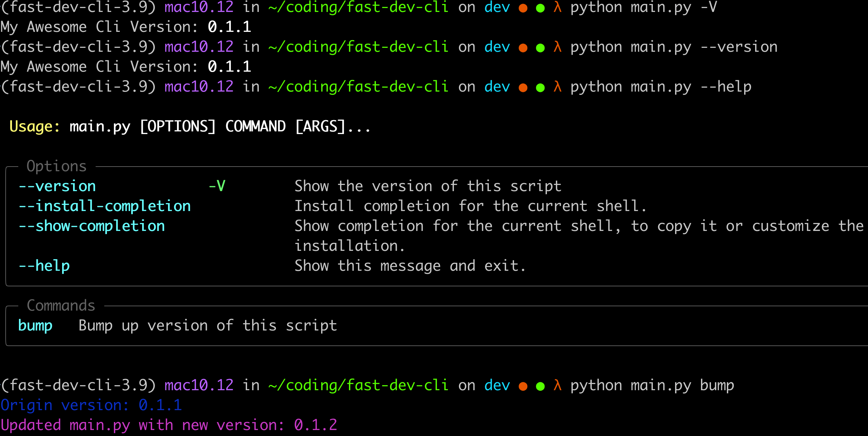Click the --show-completion option text

tap(92, 226)
